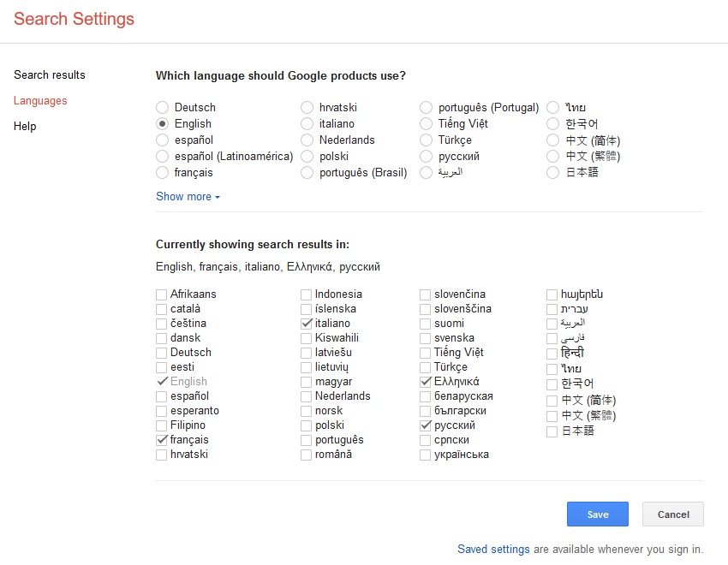This screenshot has width=728, height=565.
Task: Choose español radio button
Action: (162, 140)
